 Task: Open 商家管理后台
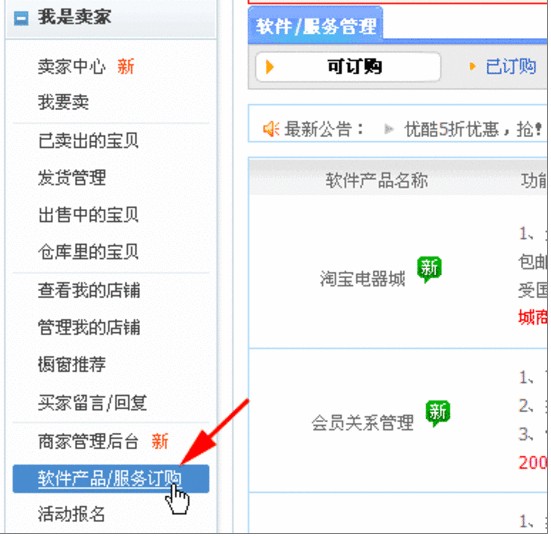(88, 441)
